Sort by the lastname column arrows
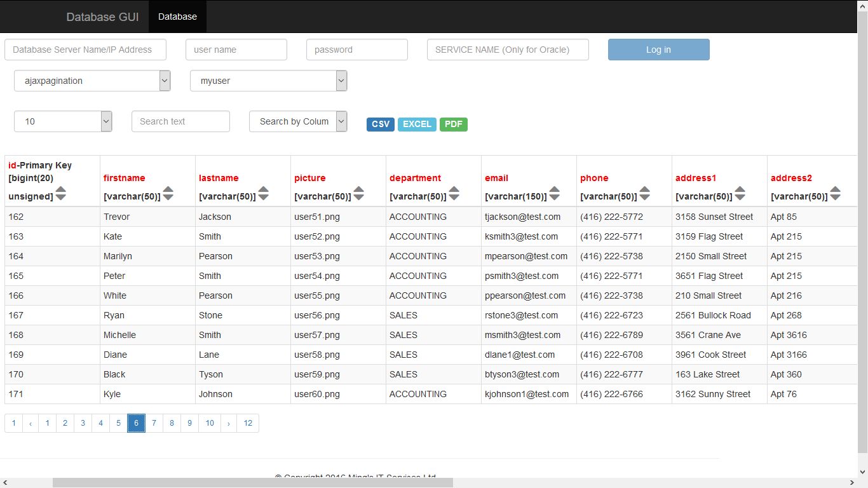This screenshot has width=868, height=488. pos(263,194)
